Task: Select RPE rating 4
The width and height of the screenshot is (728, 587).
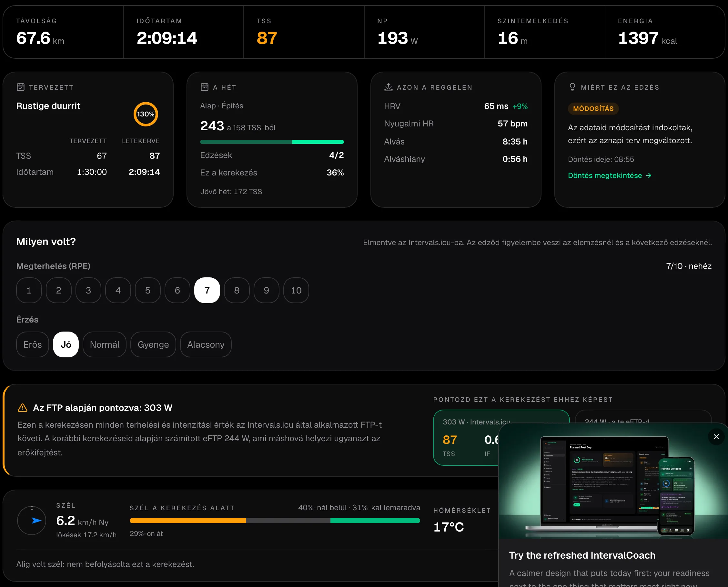Action: tap(118, 290)
